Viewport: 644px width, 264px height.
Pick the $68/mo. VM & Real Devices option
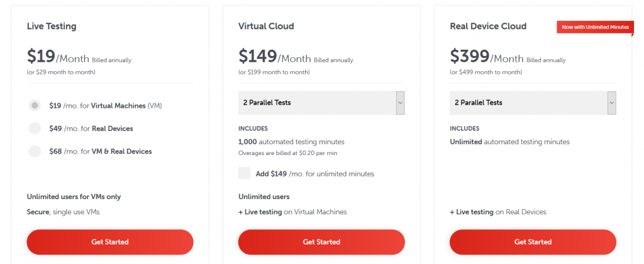click(35, 151)
